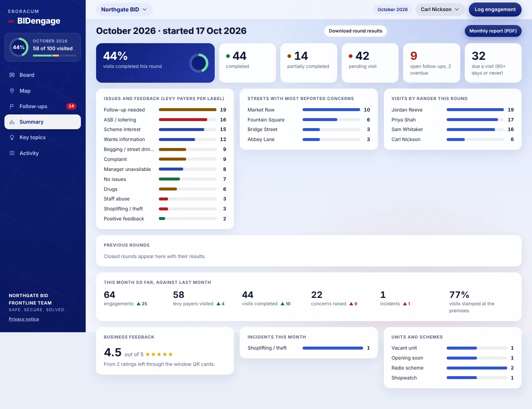Click the October 2026 pill in header
This screenshot has width=532, height=409.
[392, 10]
